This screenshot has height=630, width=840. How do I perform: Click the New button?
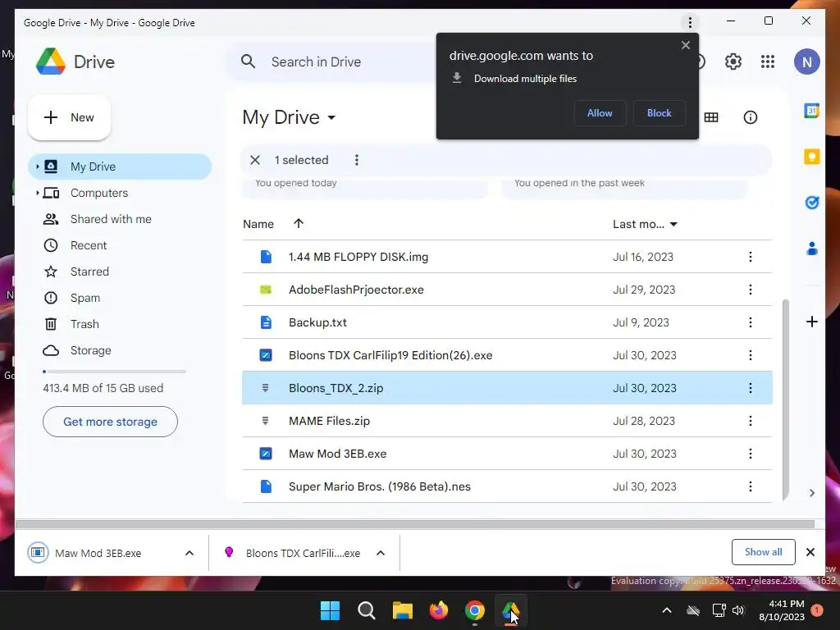pyautogui.click(x=69, y=117)
